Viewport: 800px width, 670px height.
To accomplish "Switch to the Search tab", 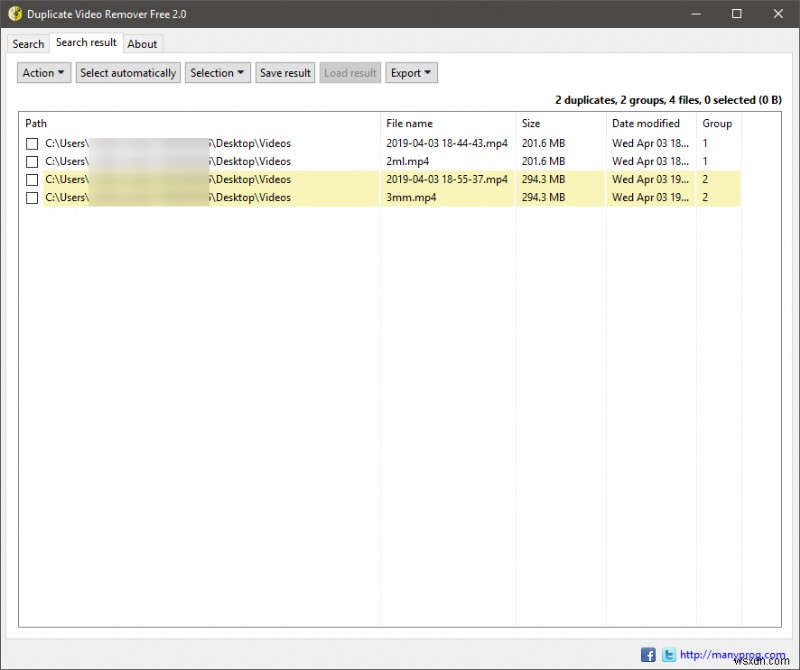I will coord(28,44).
